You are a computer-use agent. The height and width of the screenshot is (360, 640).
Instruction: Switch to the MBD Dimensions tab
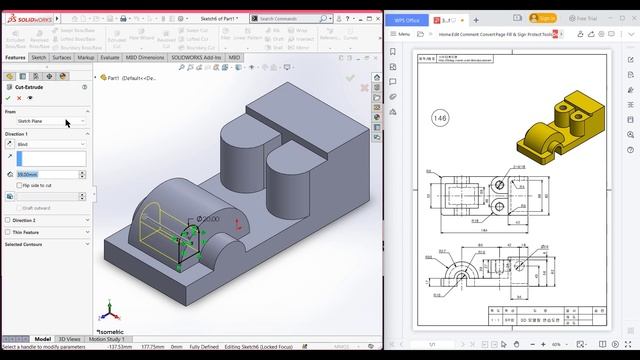tap(144, 58)
